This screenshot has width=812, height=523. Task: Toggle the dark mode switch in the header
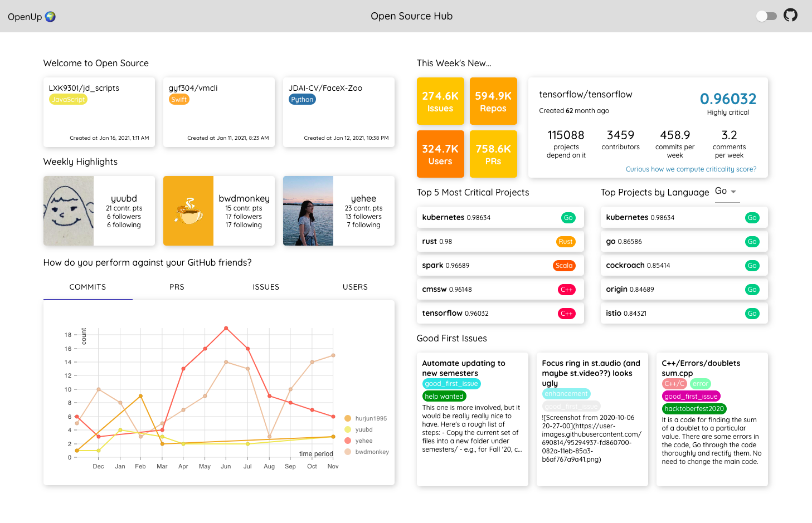(x=766, y=16)
